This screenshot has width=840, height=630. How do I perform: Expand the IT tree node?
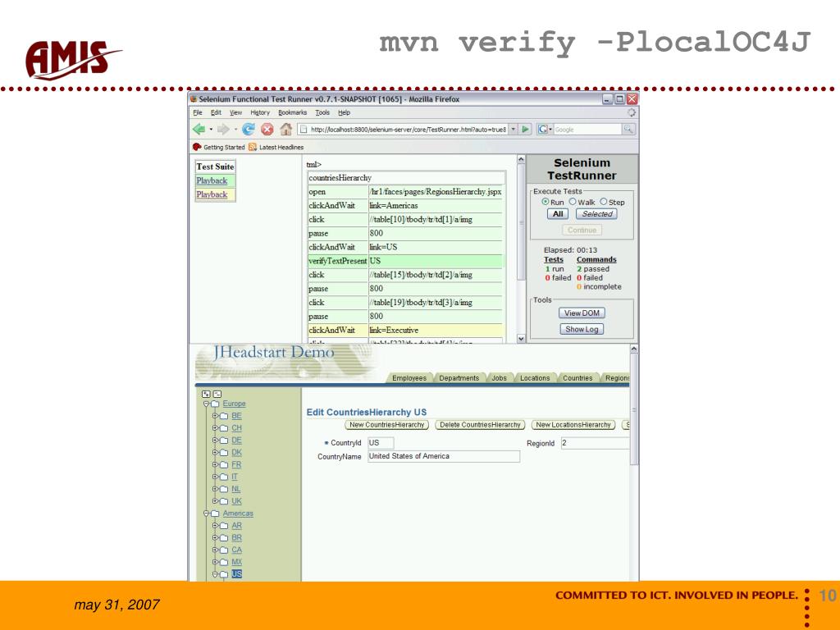pos(215,477)
